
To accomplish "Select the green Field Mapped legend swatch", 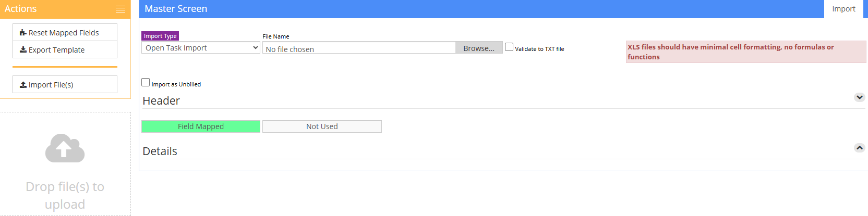I will coord(201,126).
